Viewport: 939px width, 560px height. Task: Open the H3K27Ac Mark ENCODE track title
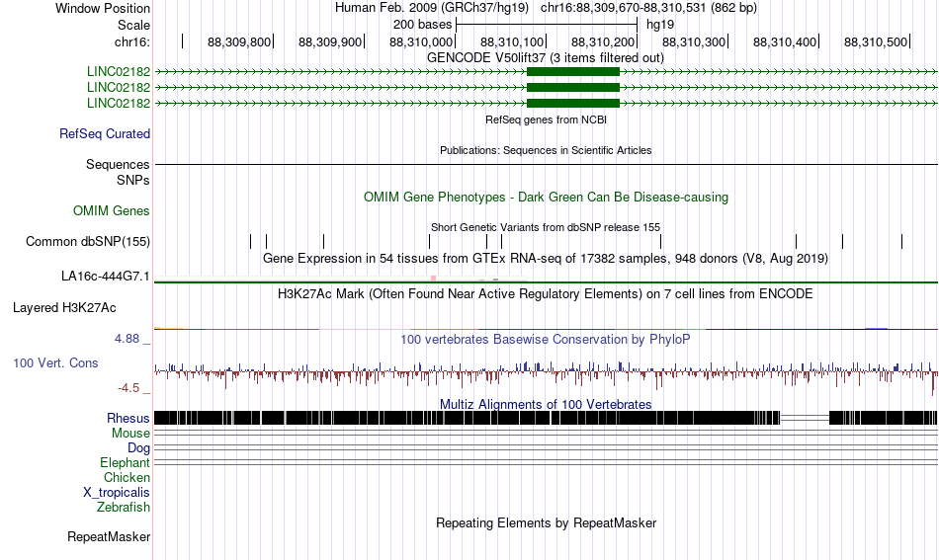point(546,294)
